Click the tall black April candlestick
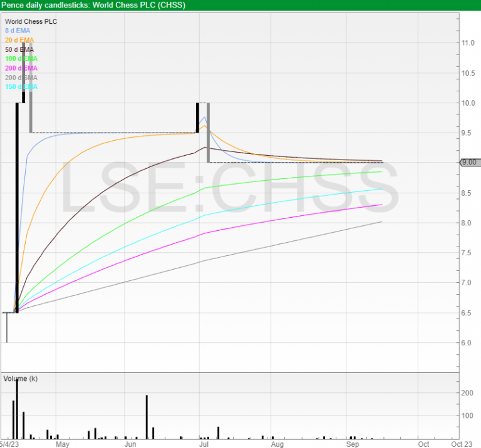 point(17,206)
